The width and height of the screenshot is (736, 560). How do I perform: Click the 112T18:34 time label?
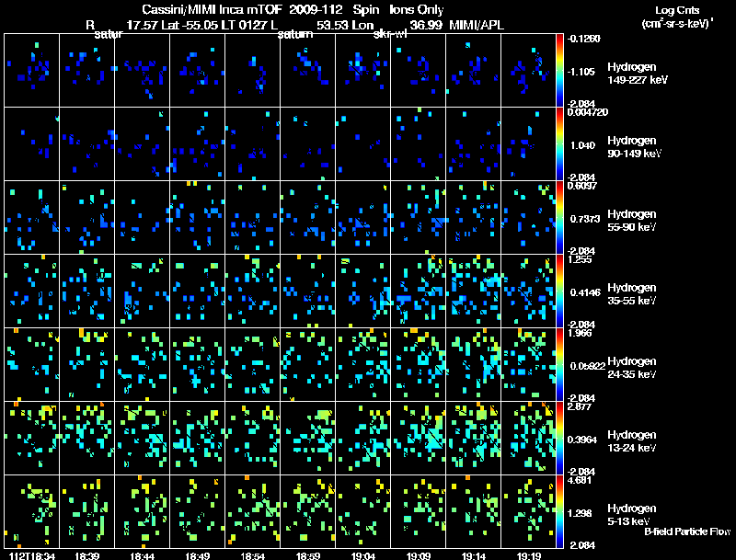coord(32,555)
